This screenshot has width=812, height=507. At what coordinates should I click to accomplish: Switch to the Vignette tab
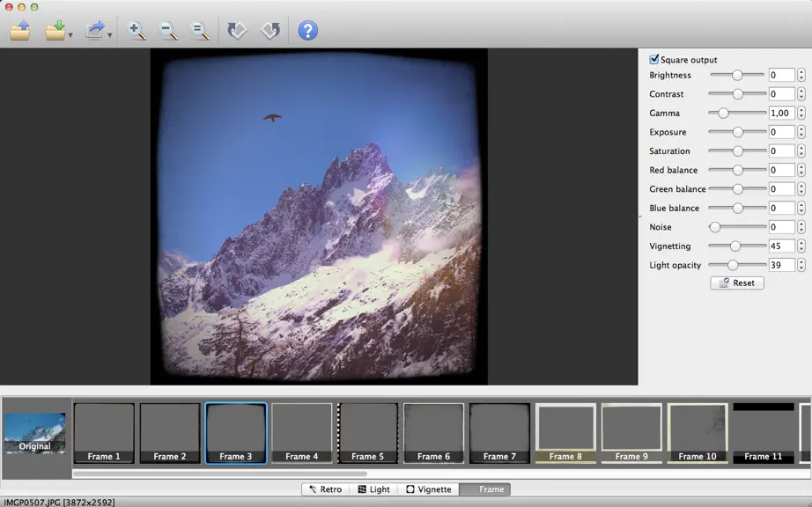click(429, 489)
